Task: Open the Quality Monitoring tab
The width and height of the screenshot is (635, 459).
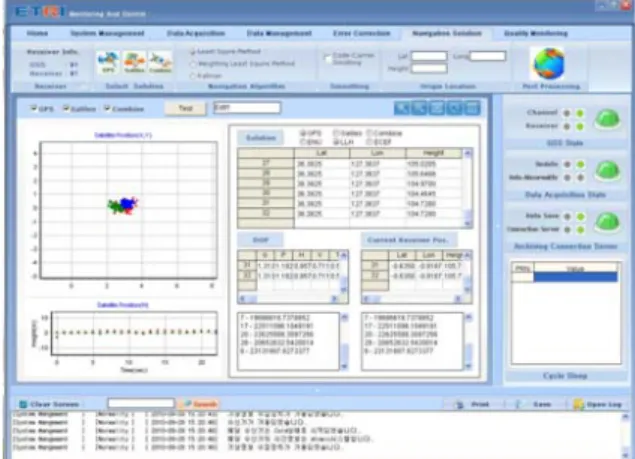Action: pyautogui.click(x=536, y=33)
